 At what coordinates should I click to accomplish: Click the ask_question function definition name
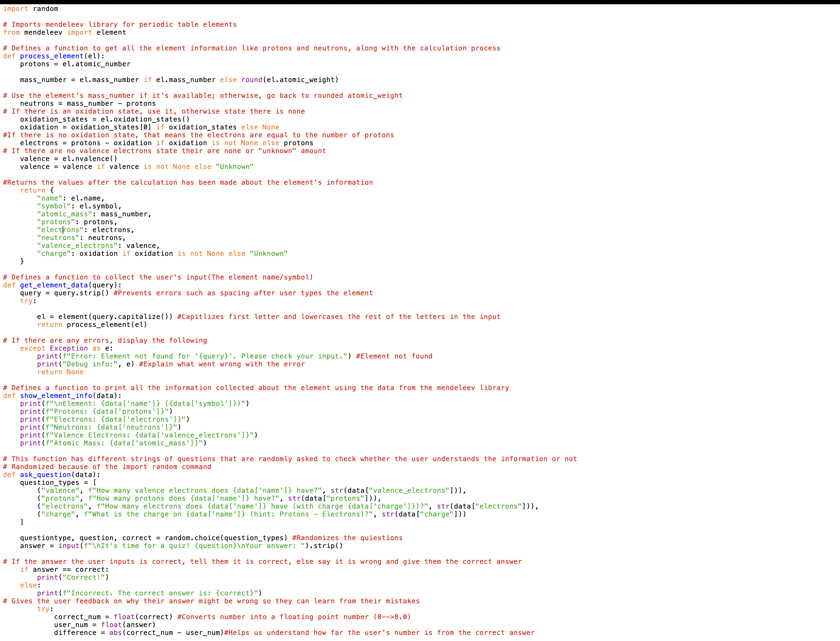45,475
